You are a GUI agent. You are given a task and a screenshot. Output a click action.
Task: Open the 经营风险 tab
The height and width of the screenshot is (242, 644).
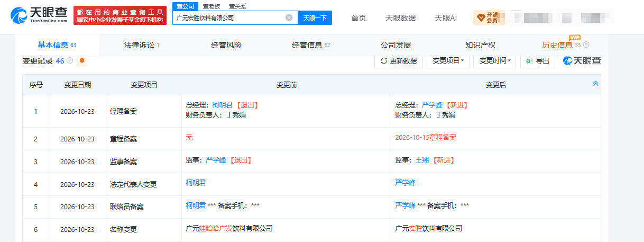tap(226, 45)
